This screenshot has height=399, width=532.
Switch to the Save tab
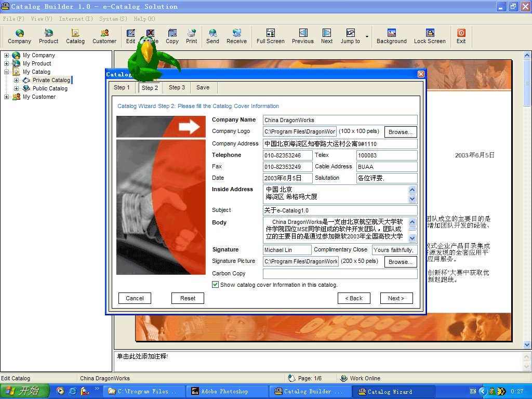tap(203, 87)
